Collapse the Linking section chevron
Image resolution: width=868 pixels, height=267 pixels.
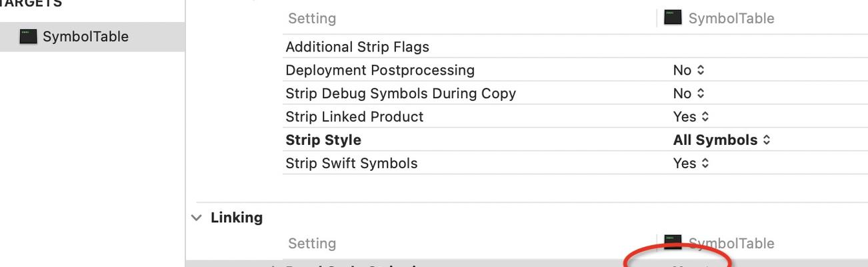(196, 218)
